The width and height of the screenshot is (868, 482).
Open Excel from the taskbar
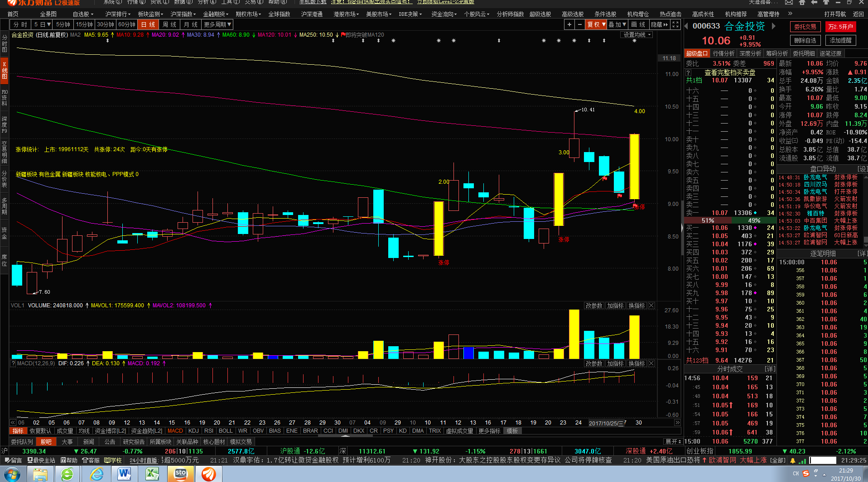pos(152,474)
